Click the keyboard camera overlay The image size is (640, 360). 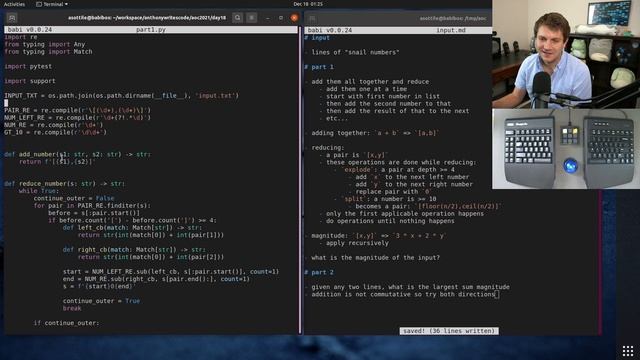click(566, 149)
